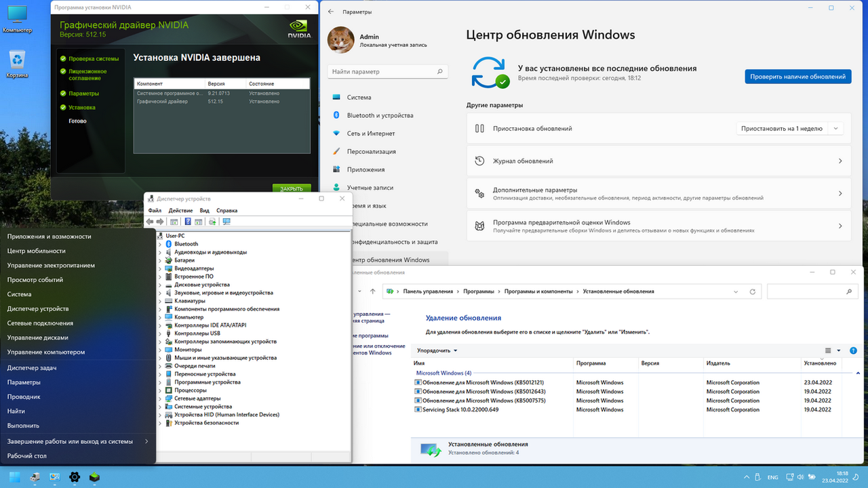The image size is (868, 488).
Task: Select 'Система' in Settings sidebar
Action: coord(359,97)
